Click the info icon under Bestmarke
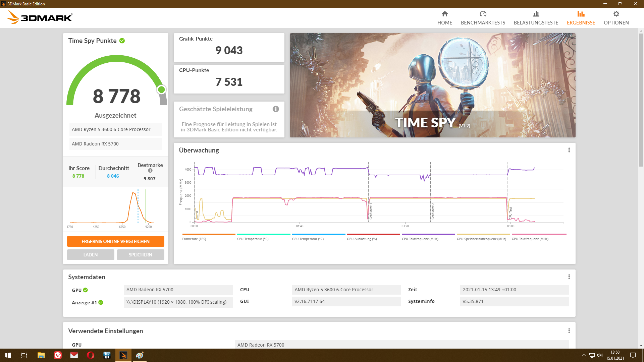Viewport: 644px width, 362px height. [150, 171]
